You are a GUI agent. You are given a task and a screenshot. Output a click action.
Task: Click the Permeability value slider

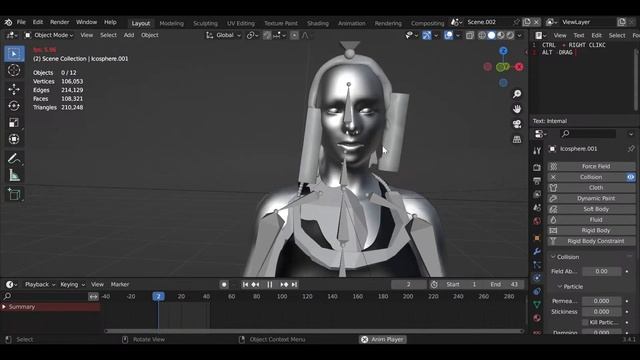(x=602, y=301)
